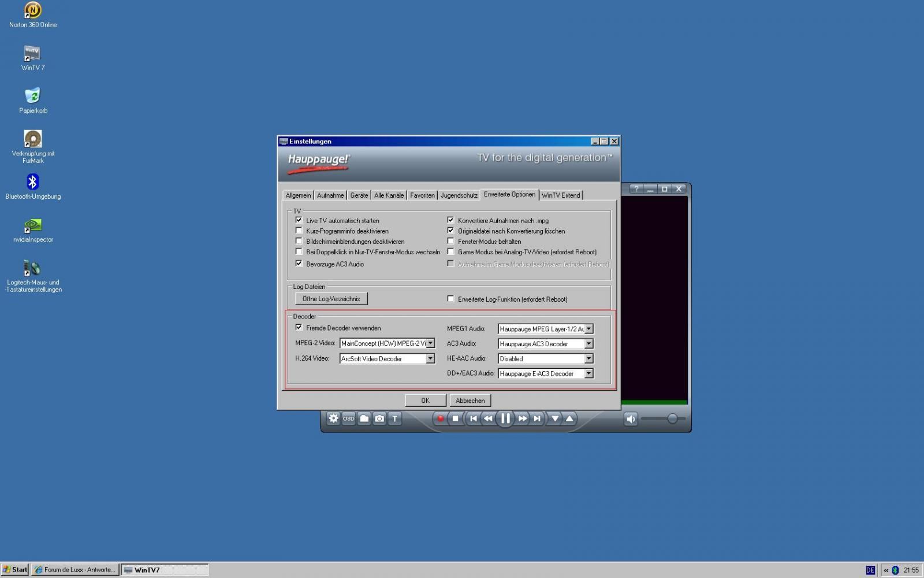Adjust the WinTV volume slider knob
This screenshot has height=578, width=924.
672,418
